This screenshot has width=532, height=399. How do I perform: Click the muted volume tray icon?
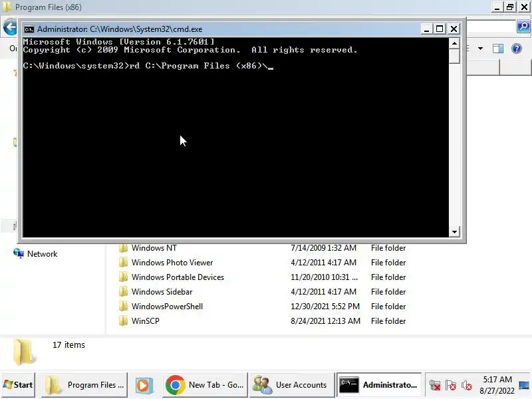pos(467,386)
